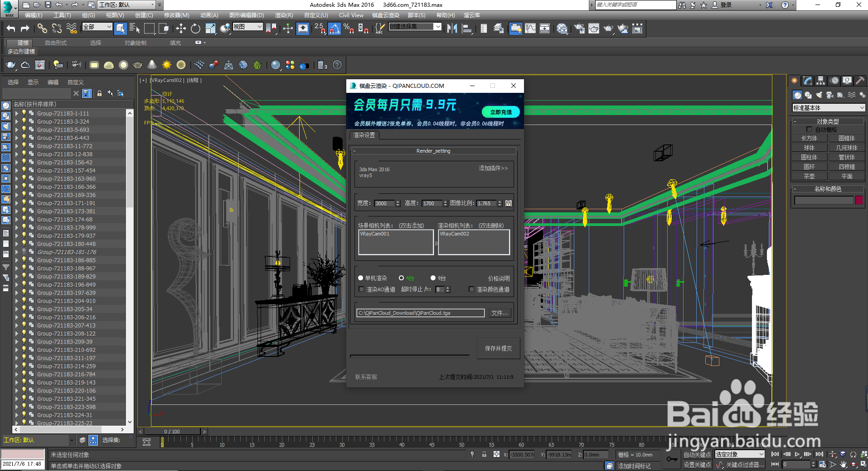This screenshot has width=868, height=471.
Task: Select the 单机渲染 radio option
Action: [361, 278]
